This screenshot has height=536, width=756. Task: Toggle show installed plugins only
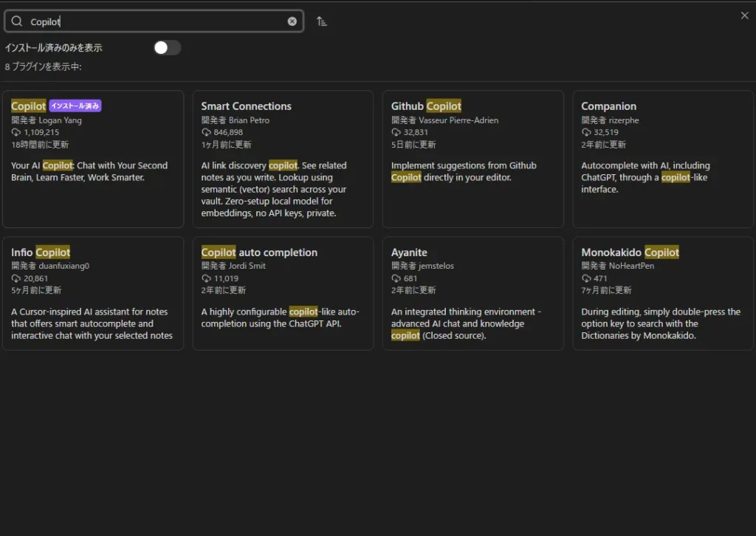(x=167, y=48)
